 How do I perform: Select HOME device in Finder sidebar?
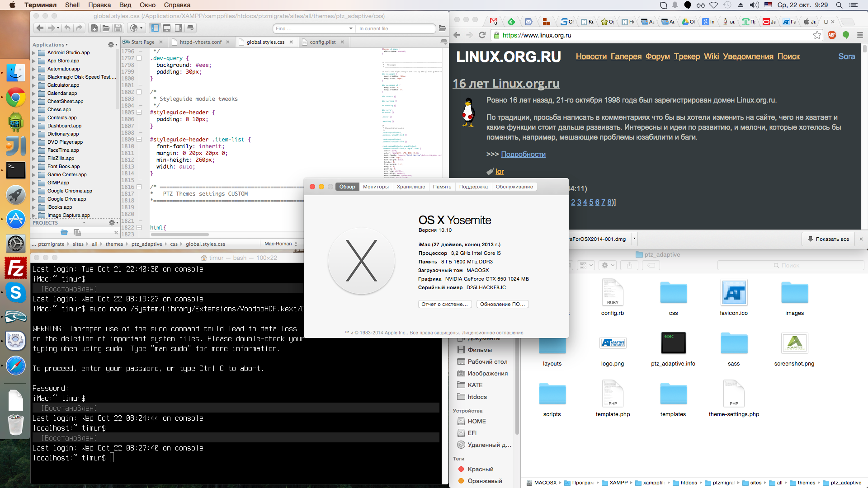(476, 421)
